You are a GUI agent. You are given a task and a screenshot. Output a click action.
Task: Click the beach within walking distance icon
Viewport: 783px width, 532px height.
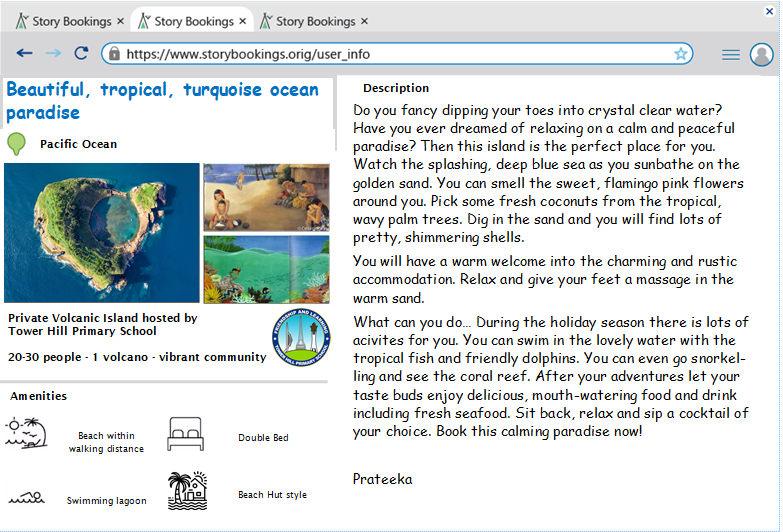click(26, 433)
